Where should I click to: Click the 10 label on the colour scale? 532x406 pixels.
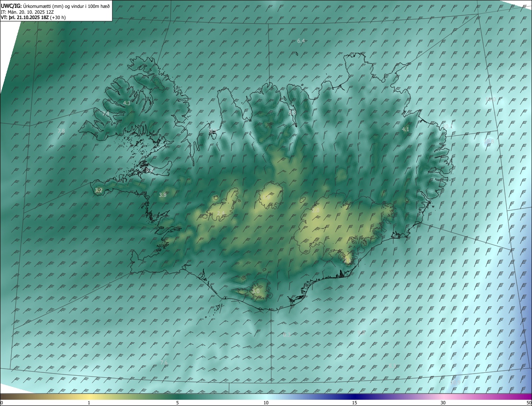266,403
